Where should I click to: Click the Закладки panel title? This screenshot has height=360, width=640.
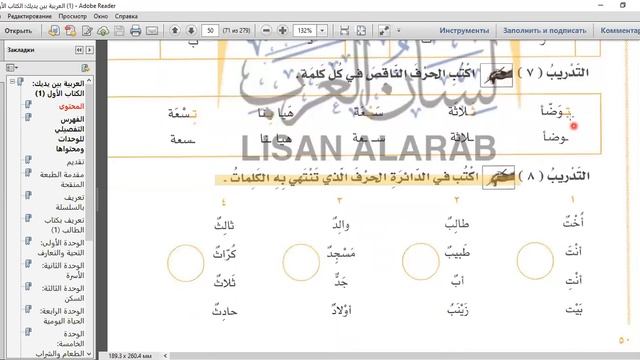(21, 50)
